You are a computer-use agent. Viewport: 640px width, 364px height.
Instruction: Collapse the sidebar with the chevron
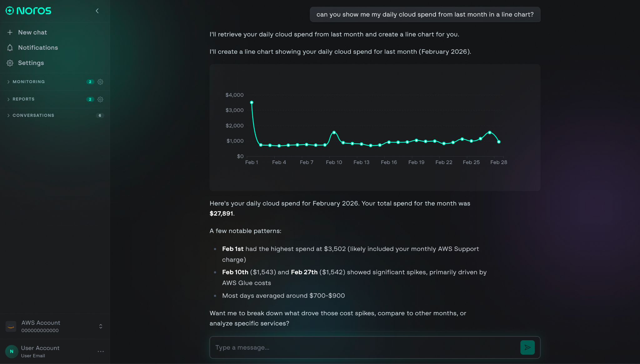coord(97,11)
